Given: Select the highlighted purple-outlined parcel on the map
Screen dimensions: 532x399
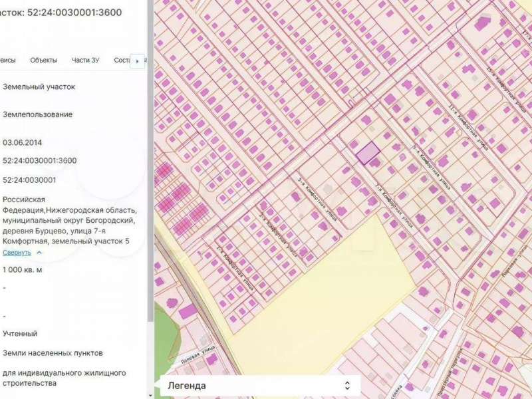Looking at the screenshot, I should pyautogui.click(x=367, y=154).
